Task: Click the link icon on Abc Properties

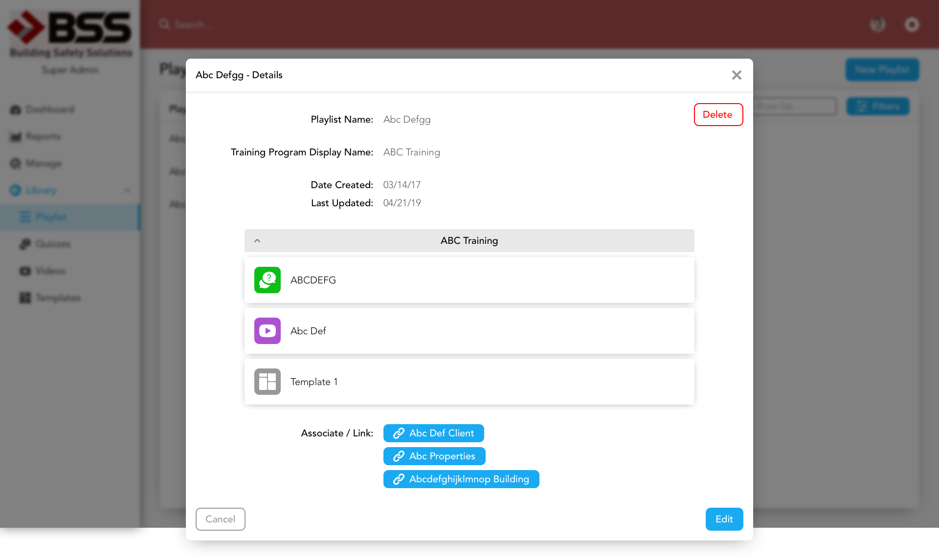Action: [x=399, y=456]
